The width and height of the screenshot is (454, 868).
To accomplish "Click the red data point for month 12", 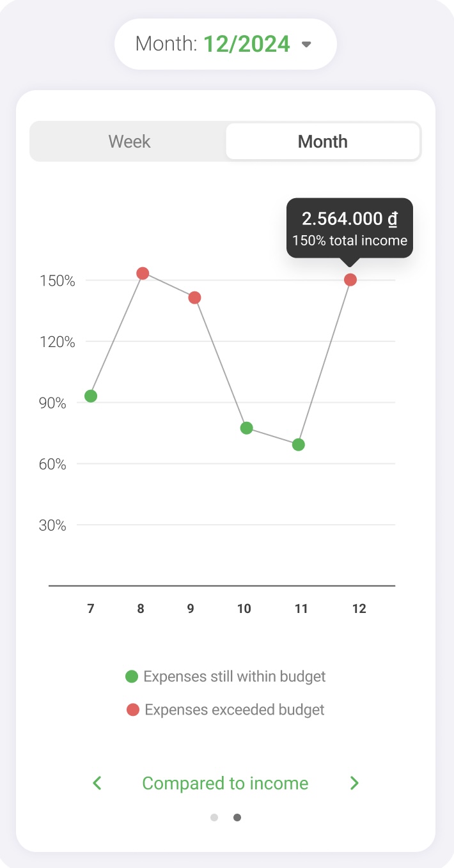I will (350, 280).
